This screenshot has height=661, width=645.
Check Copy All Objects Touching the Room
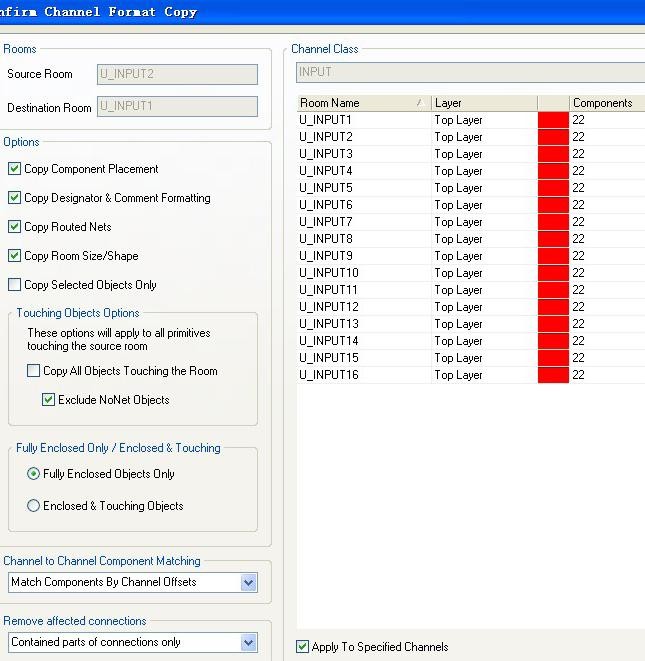(34, 371)
